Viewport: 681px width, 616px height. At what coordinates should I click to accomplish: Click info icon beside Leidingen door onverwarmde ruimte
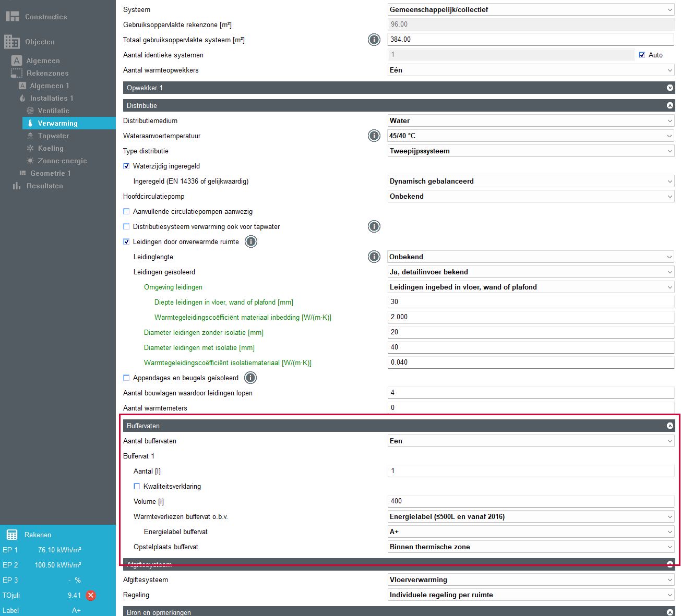point(251,241)
